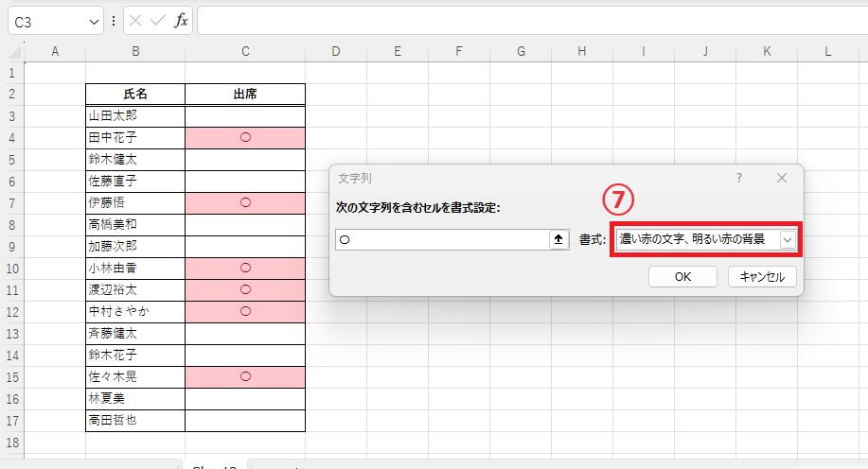Click cell containing 中村さやか

click(x=135, y=312)
